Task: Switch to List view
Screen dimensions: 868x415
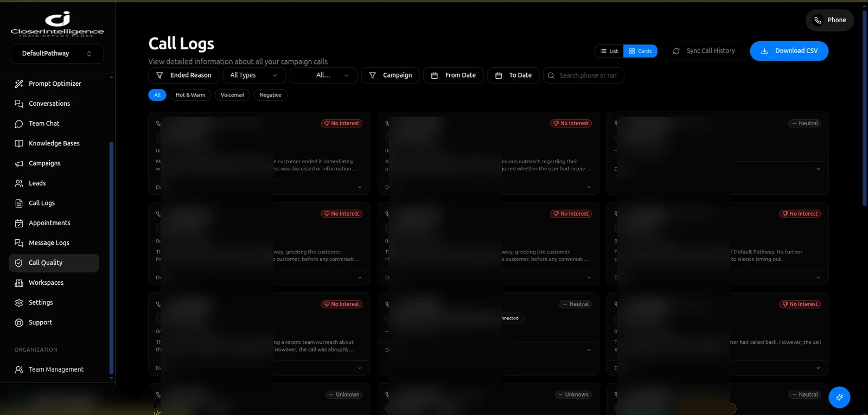Action: [609, 51]
